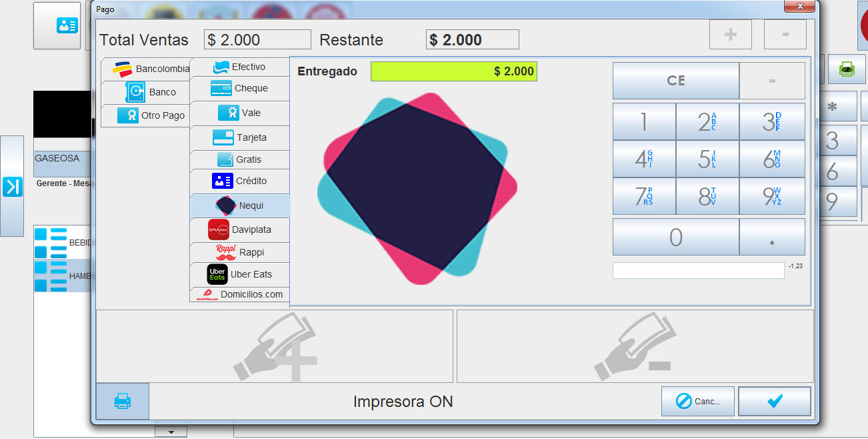
Task: Select the Tarjeta card payment tab
Action: (x=240, y=137)
